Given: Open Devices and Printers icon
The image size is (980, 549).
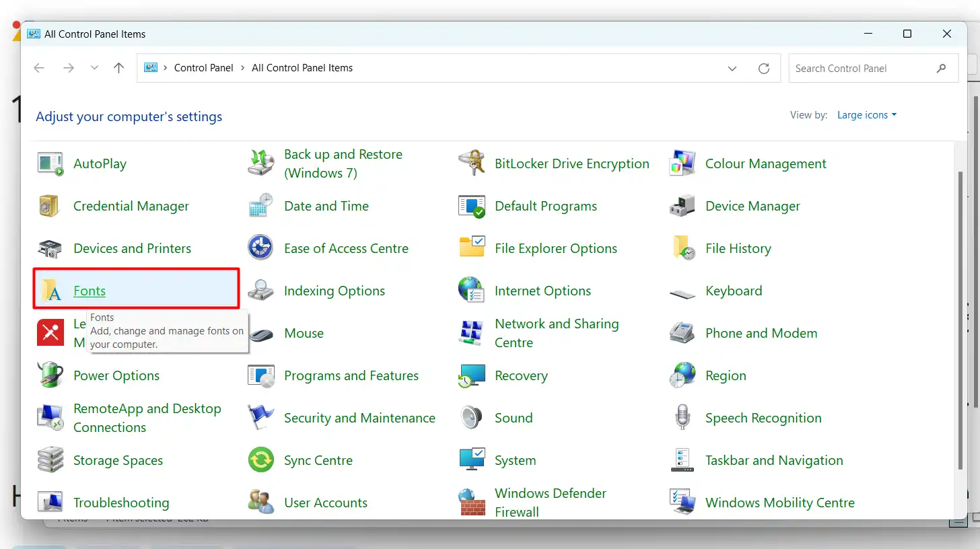Looking at the screenshot, I should (x=50, y=248).
